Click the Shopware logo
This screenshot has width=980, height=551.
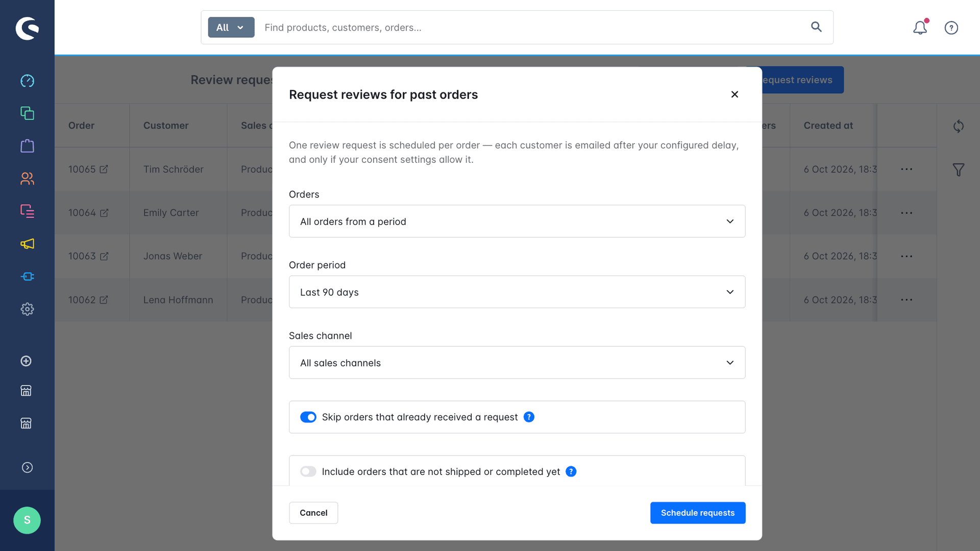coord(27,28)
